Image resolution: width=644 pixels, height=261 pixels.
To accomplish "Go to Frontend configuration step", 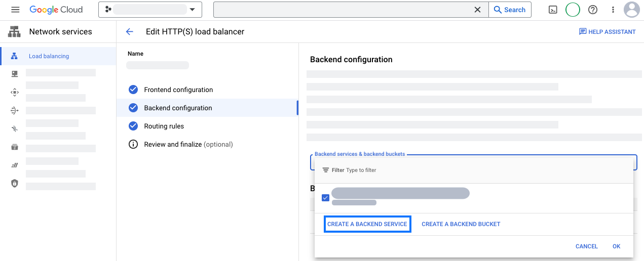I will point(178,90).
